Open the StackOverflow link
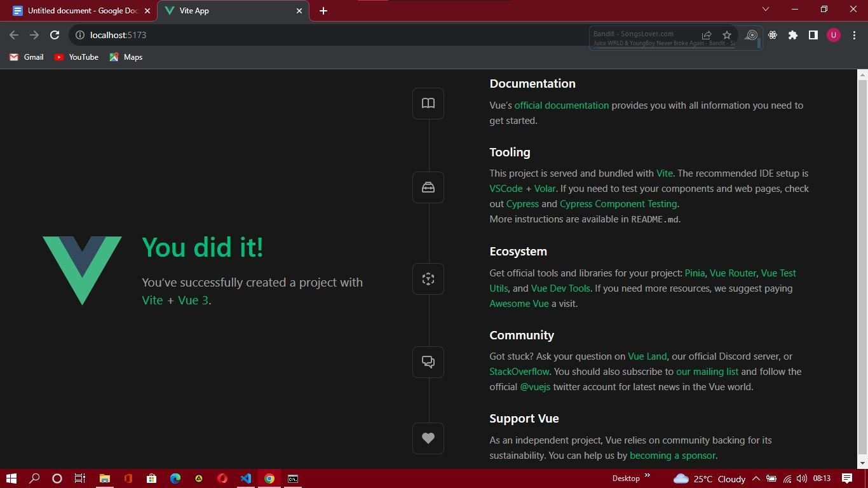Screen dimensions: 868x488 pos(519,372)
